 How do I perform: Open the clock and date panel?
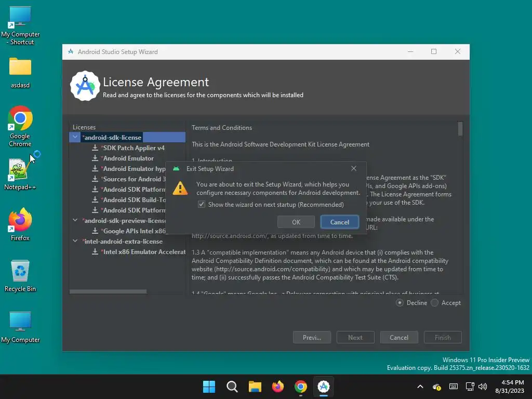[x=510, y=387]
